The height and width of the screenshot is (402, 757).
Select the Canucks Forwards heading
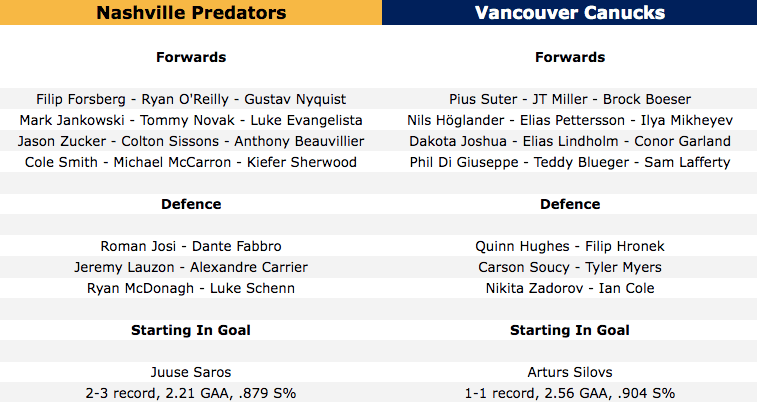click(x=569, y=57)
